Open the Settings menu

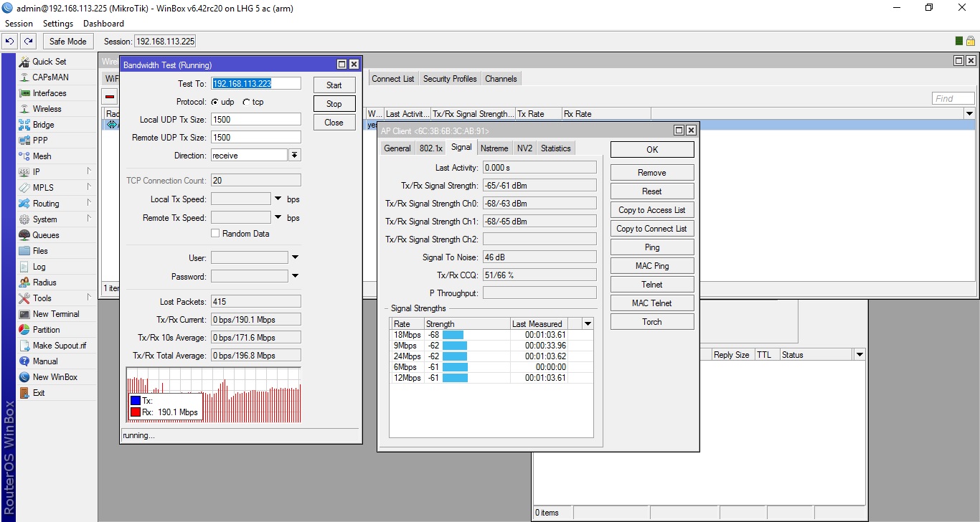pos(58,24)
